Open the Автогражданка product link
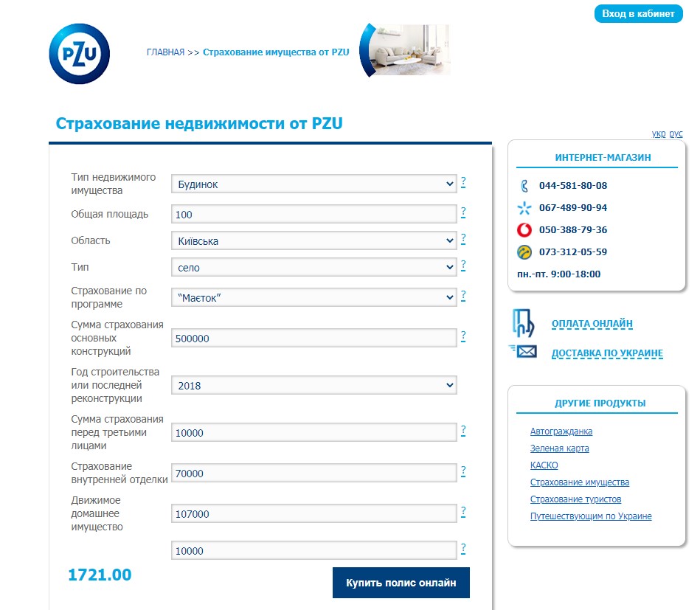Screen dimensions: 700x610 point(561,431)
